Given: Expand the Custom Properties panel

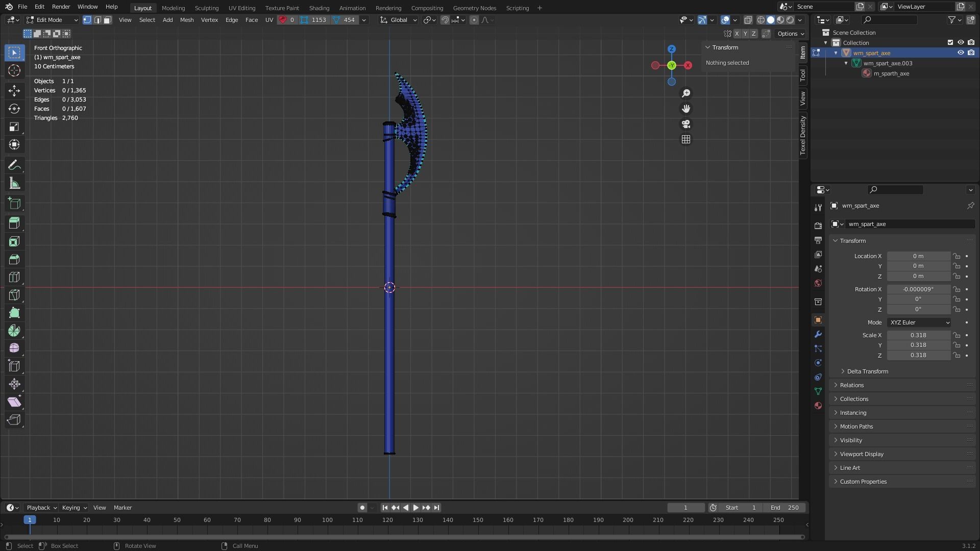Looking at the screenshot, I should click(x=863, y=482).
